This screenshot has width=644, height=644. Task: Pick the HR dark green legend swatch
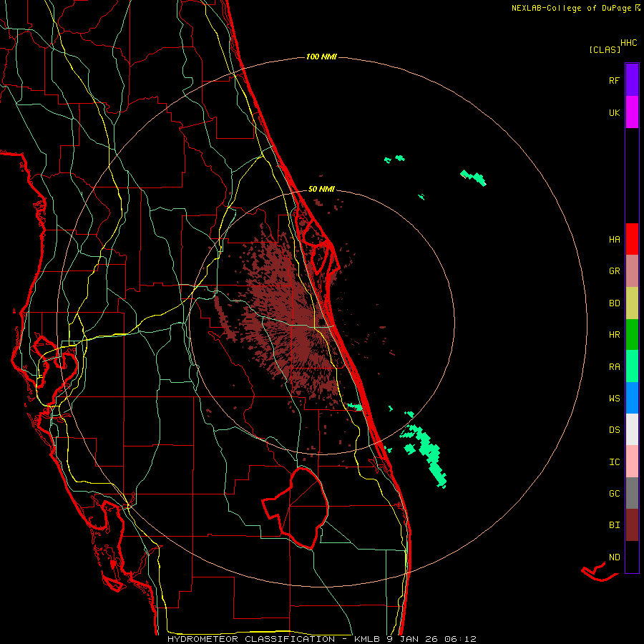point(632,335)
